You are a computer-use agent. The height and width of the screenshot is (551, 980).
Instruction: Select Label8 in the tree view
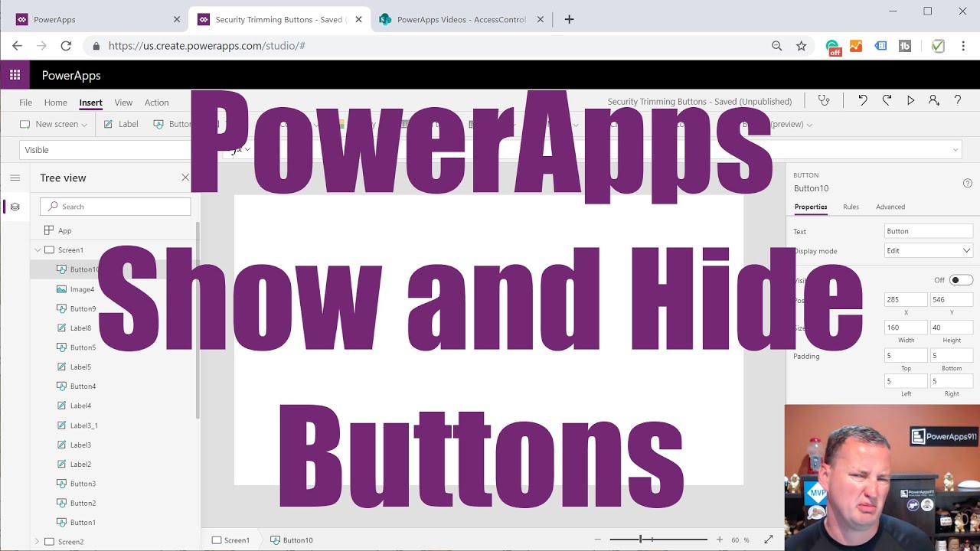click(x=80, y=328)
